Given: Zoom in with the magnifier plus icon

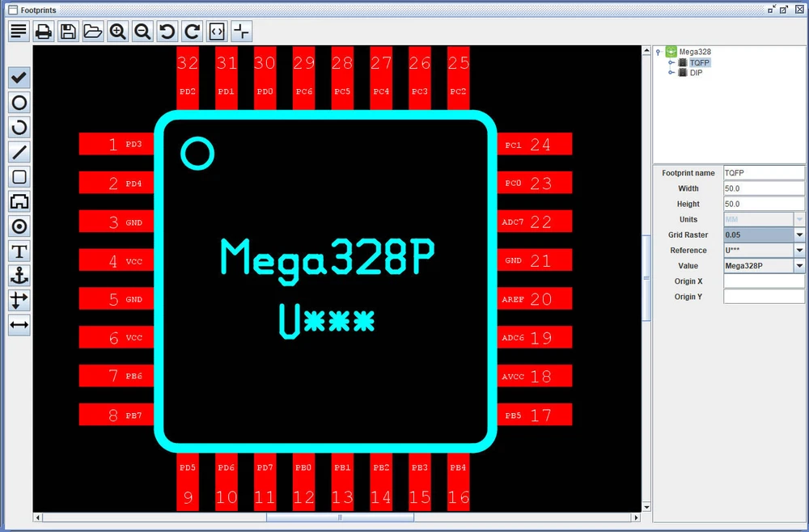Looking at the screenshot, I should [118, 32].
